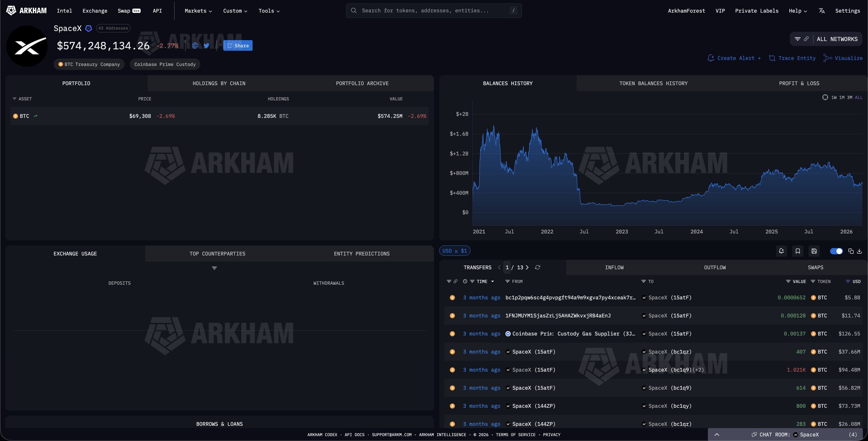The height and width of the screenshot is (441, 868).
Task: Open SpaceX website globe icon
Action: 195,45
